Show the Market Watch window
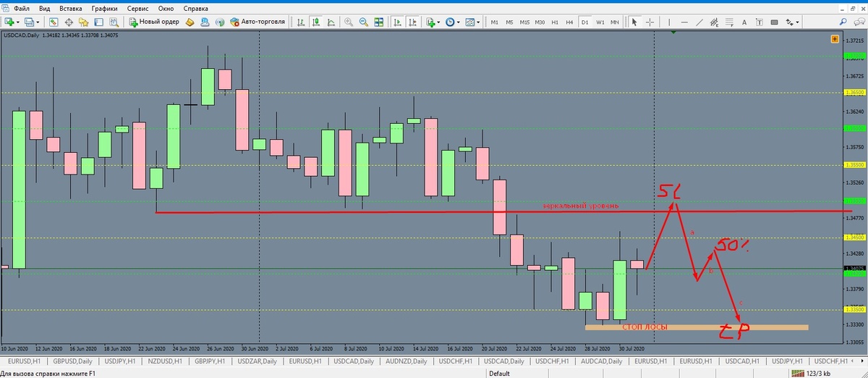Image resolution: width=868 pixels, height=378 pixels. (54, 22)
